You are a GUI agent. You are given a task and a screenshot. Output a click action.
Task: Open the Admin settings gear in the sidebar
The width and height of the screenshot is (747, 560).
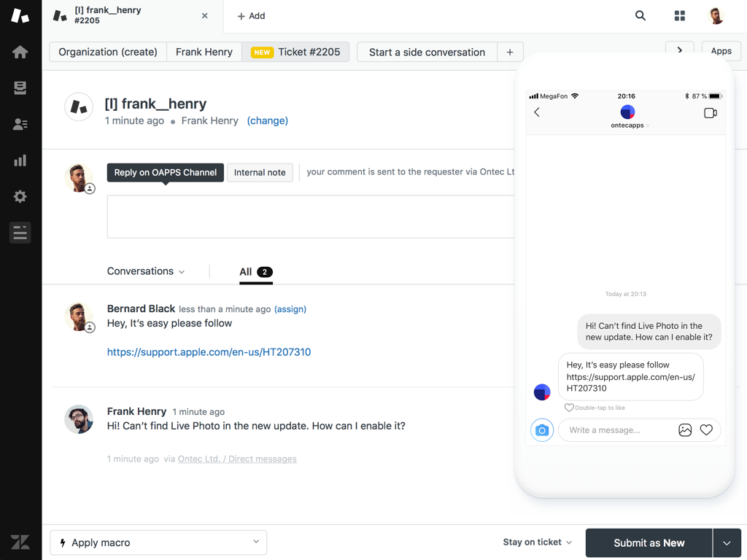[20, 196]
